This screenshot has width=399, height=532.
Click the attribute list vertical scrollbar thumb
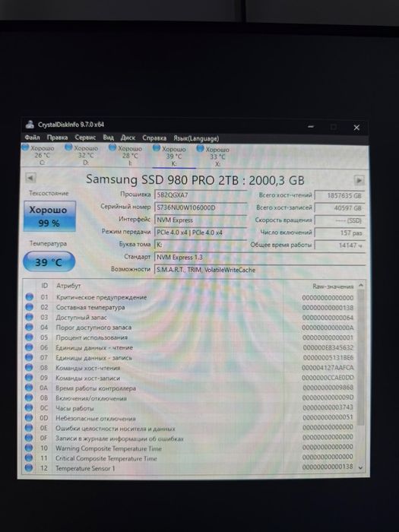click(361, 356)
